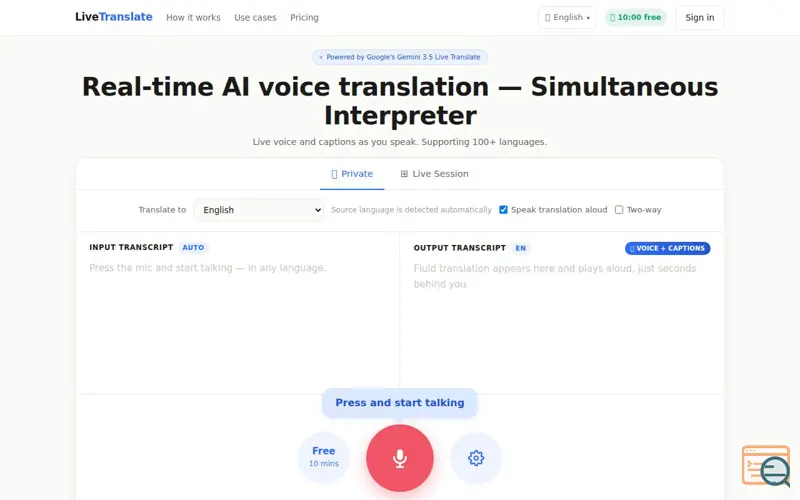The image size is (800, 500).
Task: Open the floating console search widget
Action: (766, 466)
